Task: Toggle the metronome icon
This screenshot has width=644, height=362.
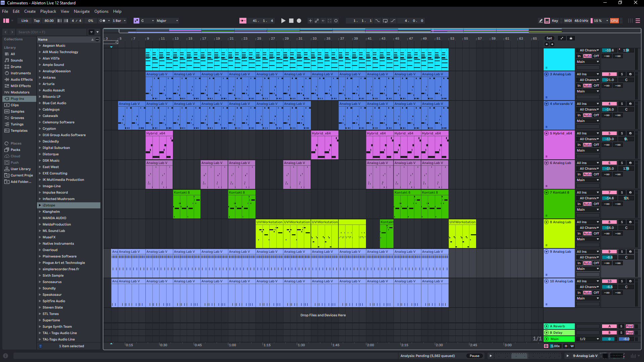Action: point(102,21)
